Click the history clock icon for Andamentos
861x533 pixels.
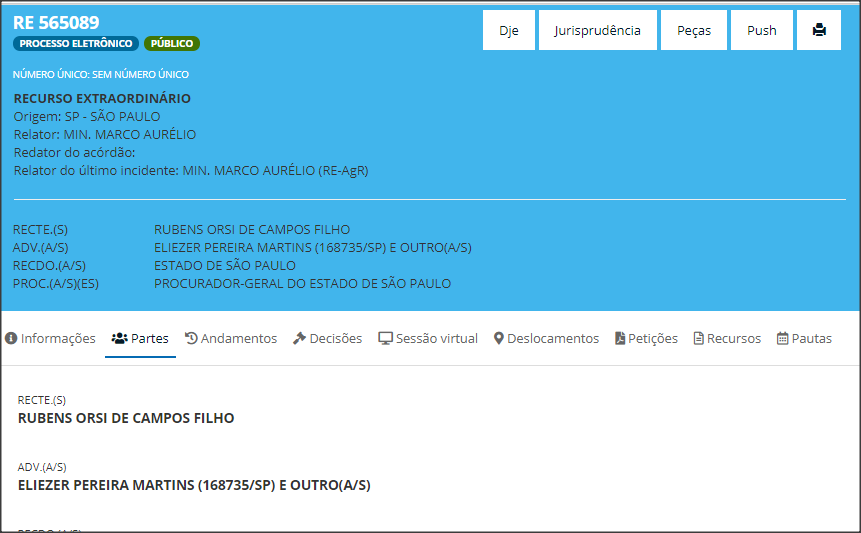[192, 339]
